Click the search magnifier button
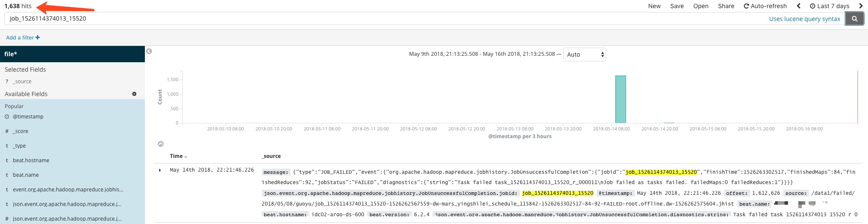This screenshot has height=224, width=868. point(854,18)
